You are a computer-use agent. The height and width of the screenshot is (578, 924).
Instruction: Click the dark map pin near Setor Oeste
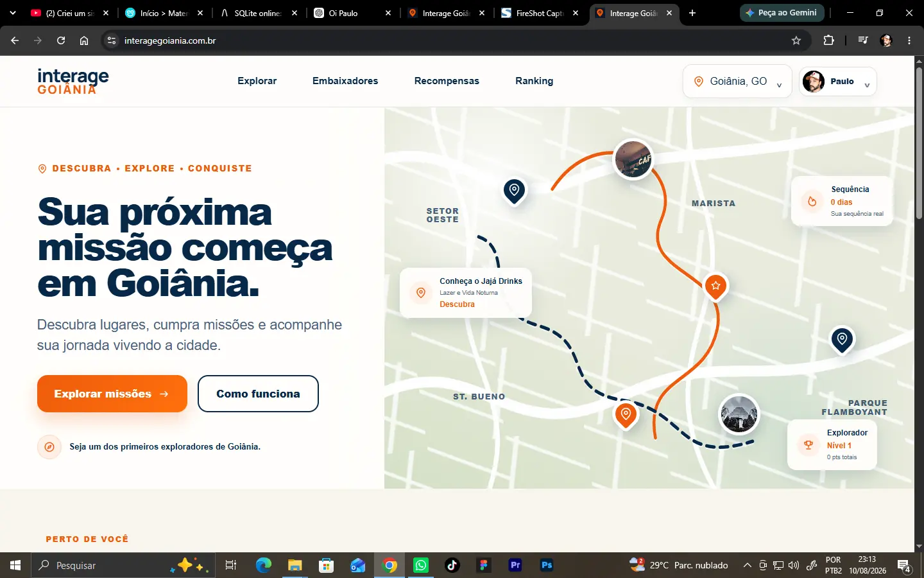(x=514, y=191)
